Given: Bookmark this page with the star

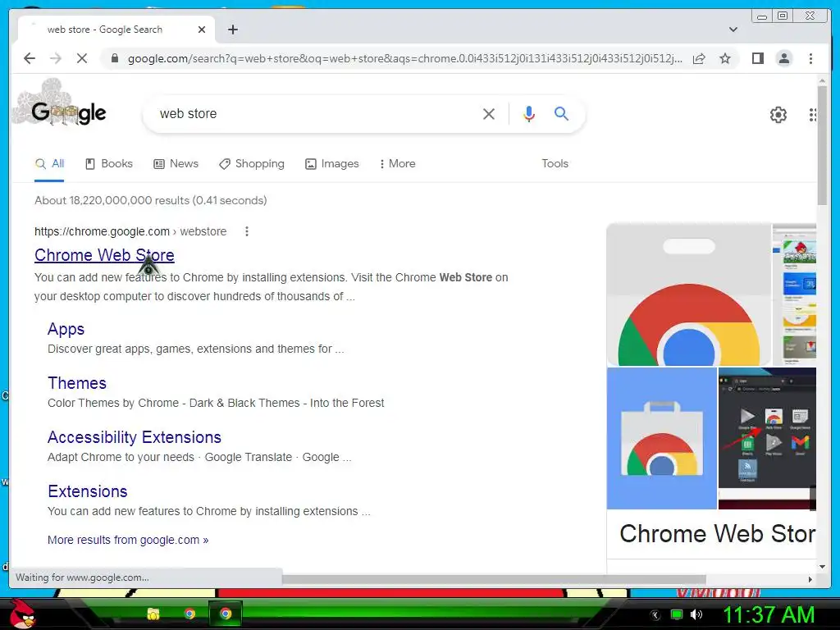Looking at the screenshot, I should coord(725,58).
